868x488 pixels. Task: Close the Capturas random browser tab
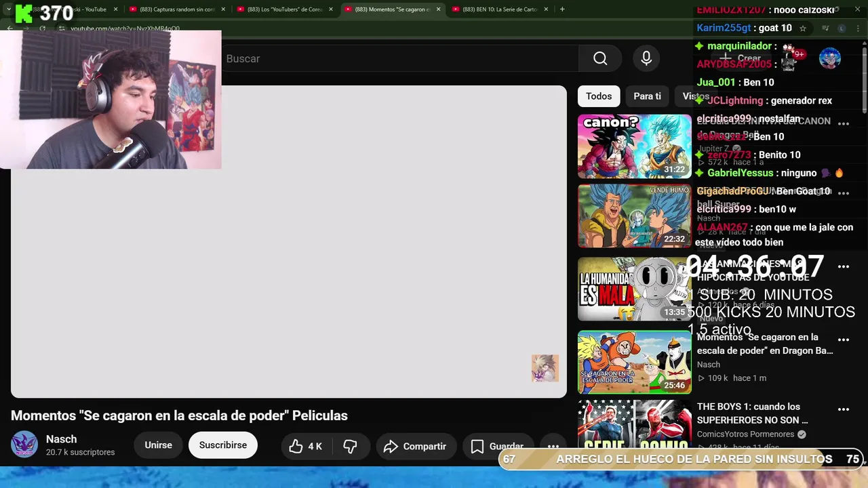223,9
